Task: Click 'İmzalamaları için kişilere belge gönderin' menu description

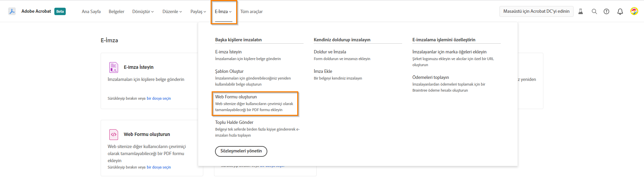Action: tap(248, 59)
